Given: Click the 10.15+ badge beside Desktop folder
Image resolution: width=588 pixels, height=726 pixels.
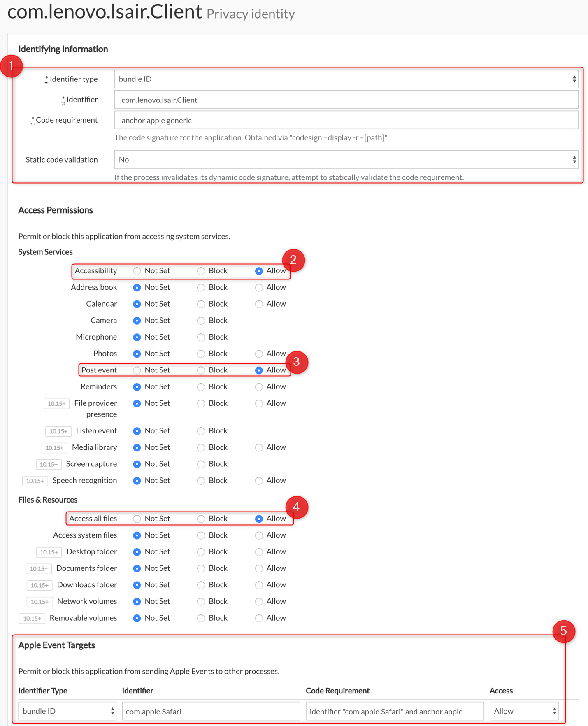Looking at the screenshot, I should [49, 552].
